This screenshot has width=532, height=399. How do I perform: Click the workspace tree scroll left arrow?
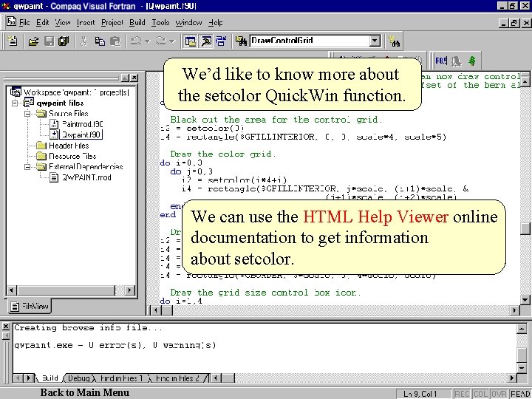[x=12, y=290]
